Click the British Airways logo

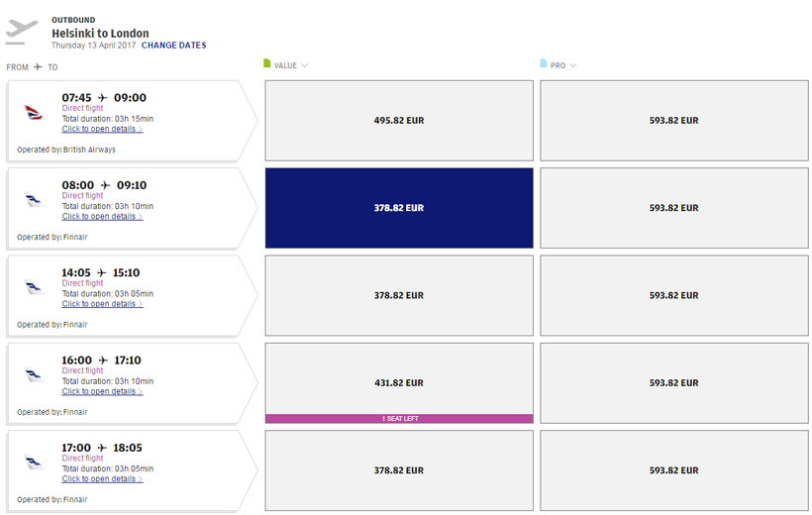35,113
